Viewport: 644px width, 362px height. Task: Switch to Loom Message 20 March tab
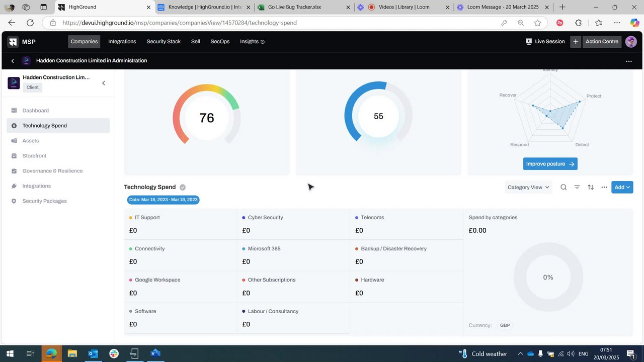coord(503,7)
